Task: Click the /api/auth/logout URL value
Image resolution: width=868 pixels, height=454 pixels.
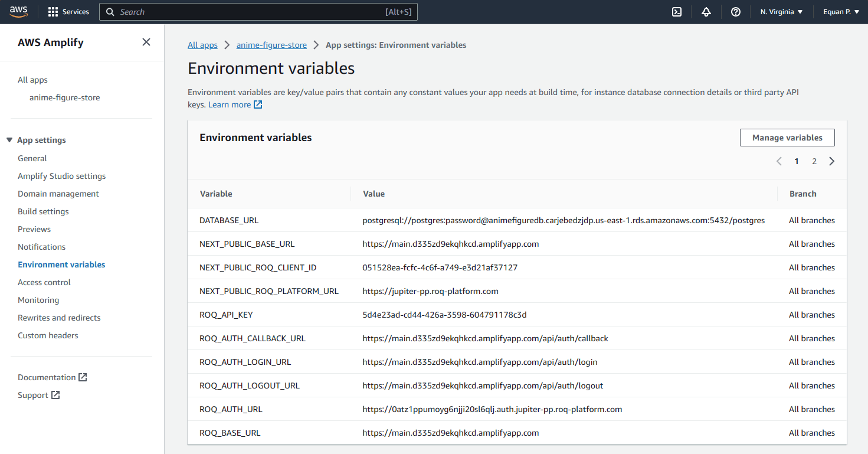Action: point(483,386)
